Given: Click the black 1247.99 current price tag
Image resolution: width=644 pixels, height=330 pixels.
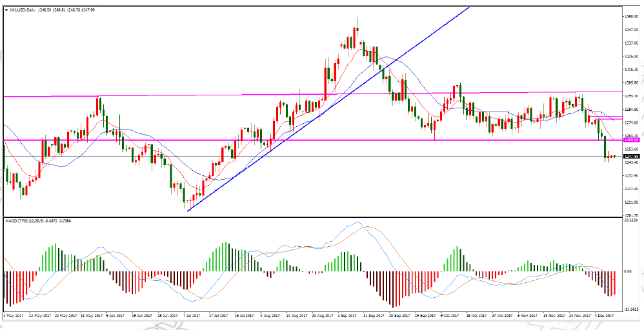Looking at the screenshot, I should [632, 157].
